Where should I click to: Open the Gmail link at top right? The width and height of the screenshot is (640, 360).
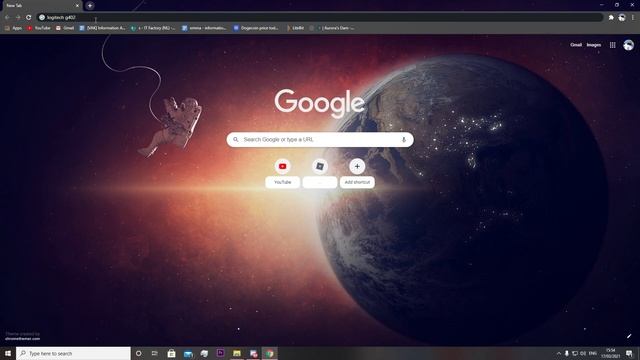pyautogui.click(x=576, y=45)
